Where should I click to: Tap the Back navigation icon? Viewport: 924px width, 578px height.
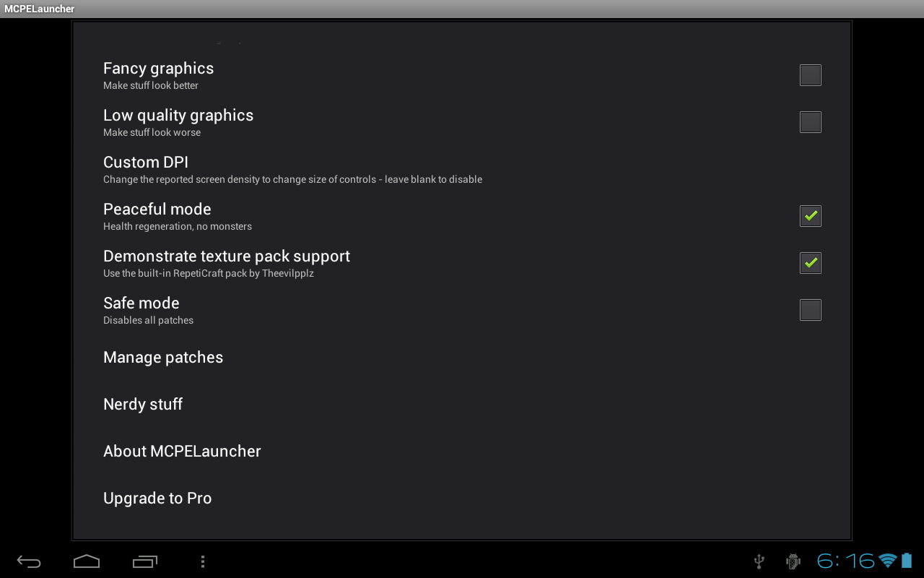click(x=27, y=561)
